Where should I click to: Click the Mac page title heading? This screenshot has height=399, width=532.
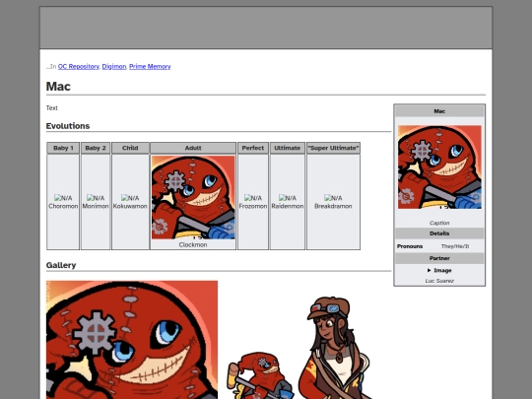point(58,86)
